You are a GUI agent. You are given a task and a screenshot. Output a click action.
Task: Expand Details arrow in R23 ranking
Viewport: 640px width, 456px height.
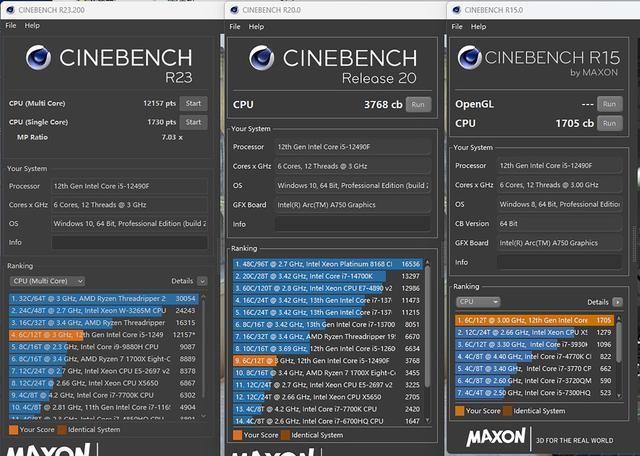click(x=202, y=281)
